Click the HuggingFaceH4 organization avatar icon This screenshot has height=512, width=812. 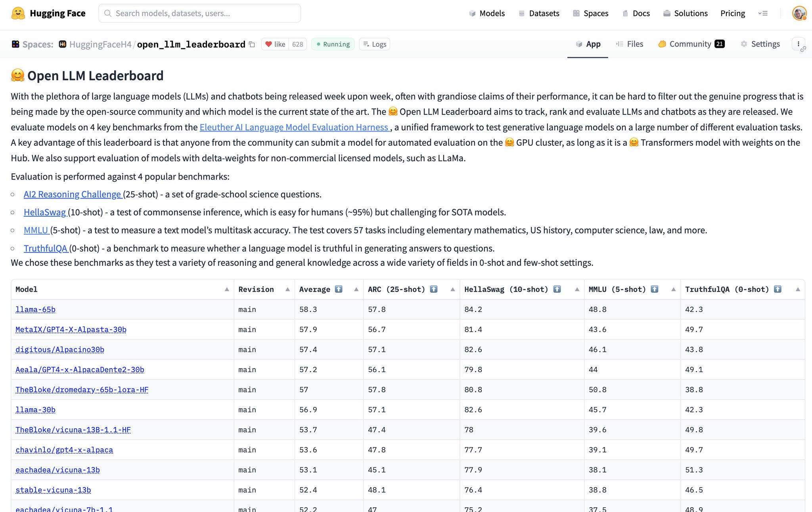(x=63, y=44)
